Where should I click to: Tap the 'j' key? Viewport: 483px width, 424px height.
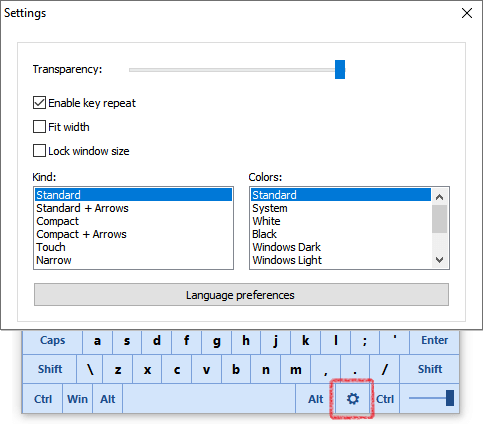276,341
